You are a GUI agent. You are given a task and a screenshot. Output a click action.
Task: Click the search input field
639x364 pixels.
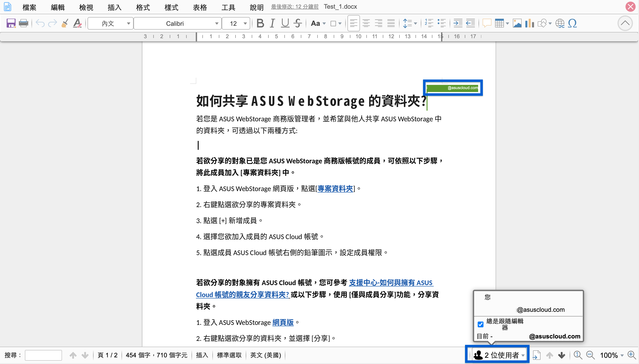pos(43,355)
